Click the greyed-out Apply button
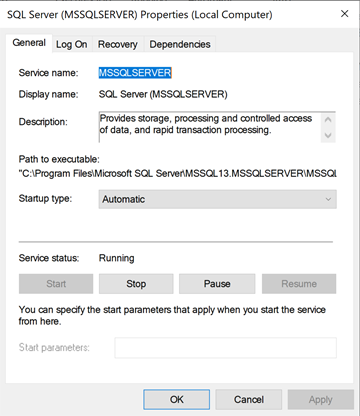This screenshot has width=360, height=416. [x=321, y=399]
